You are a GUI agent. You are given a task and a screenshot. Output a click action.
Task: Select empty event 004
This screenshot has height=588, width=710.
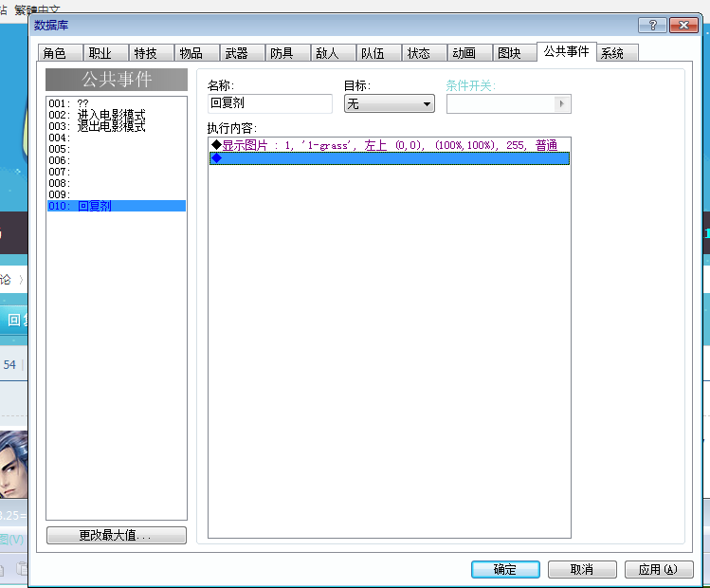(x=117, y=138)
